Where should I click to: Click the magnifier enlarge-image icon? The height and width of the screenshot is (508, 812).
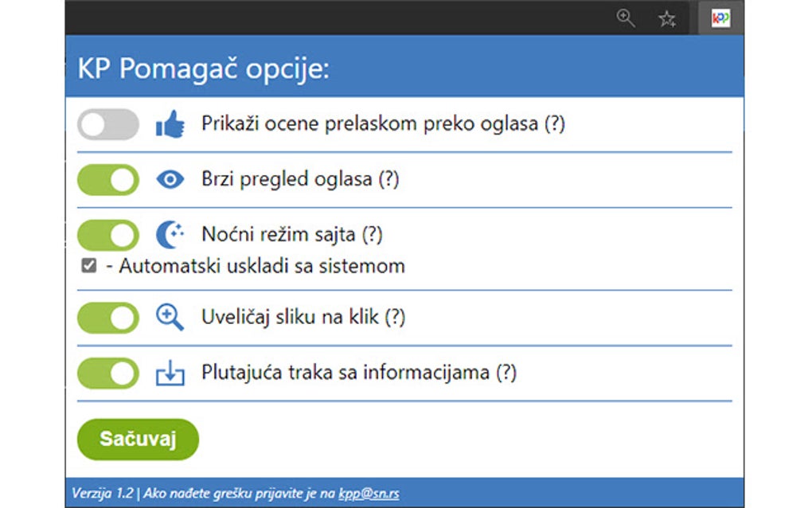coord(170,318)
